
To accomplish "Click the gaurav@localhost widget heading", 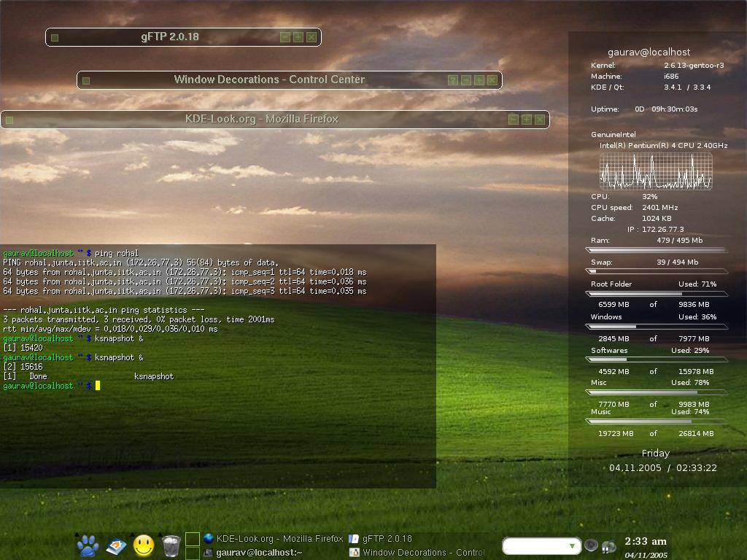I will [x=649, y=52].
